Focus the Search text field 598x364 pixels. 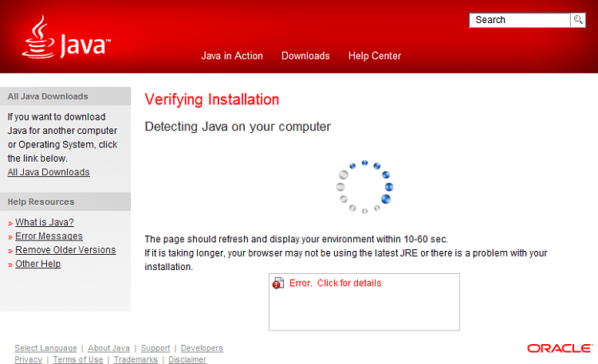(520, 20)
